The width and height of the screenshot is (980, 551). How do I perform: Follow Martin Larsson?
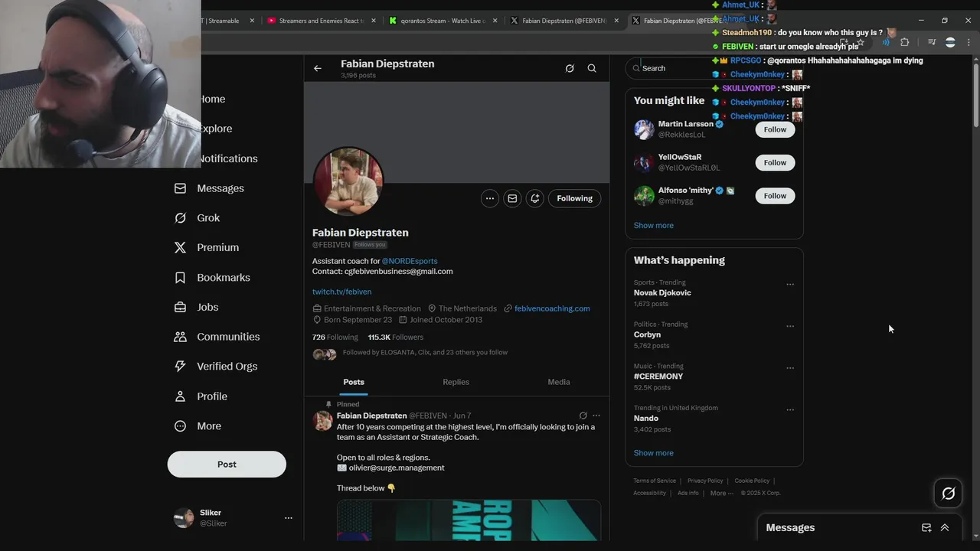pos(775,129)
